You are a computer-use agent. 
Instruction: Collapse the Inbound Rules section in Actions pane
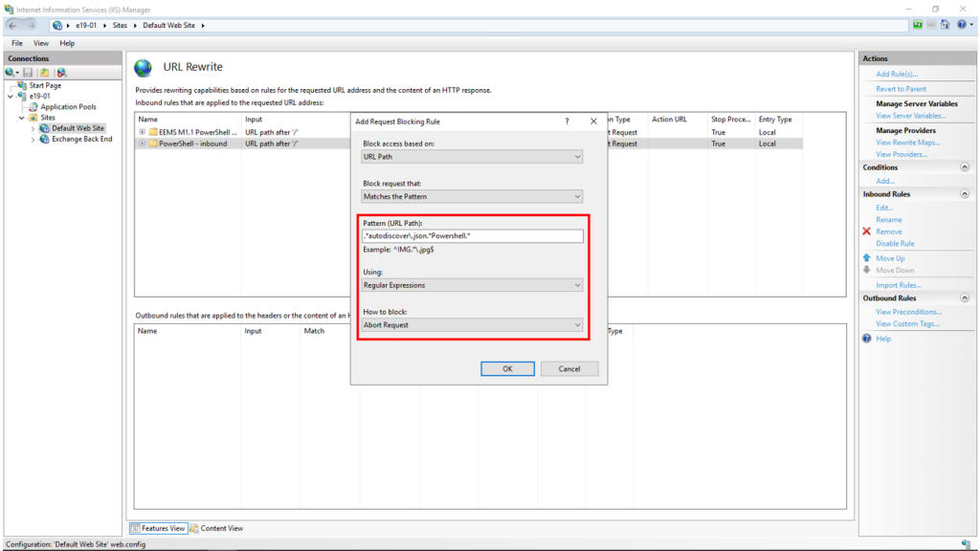click(x=965, y=193)
